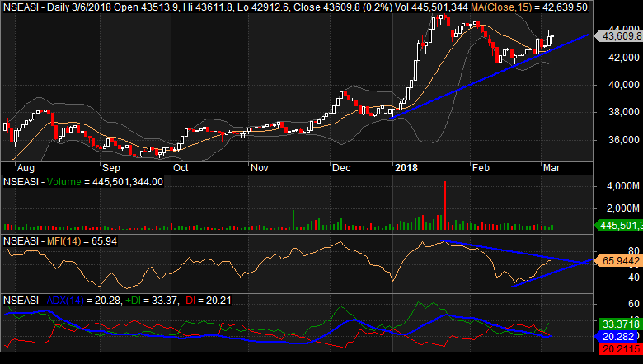Click the 36,000 price axis label

pos(624,140)
